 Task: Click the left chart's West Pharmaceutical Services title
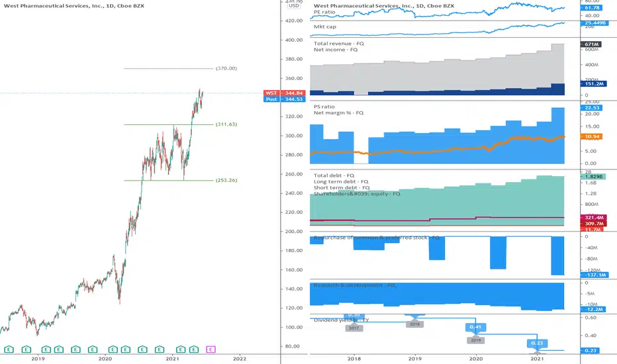click(x=74, y=6)
